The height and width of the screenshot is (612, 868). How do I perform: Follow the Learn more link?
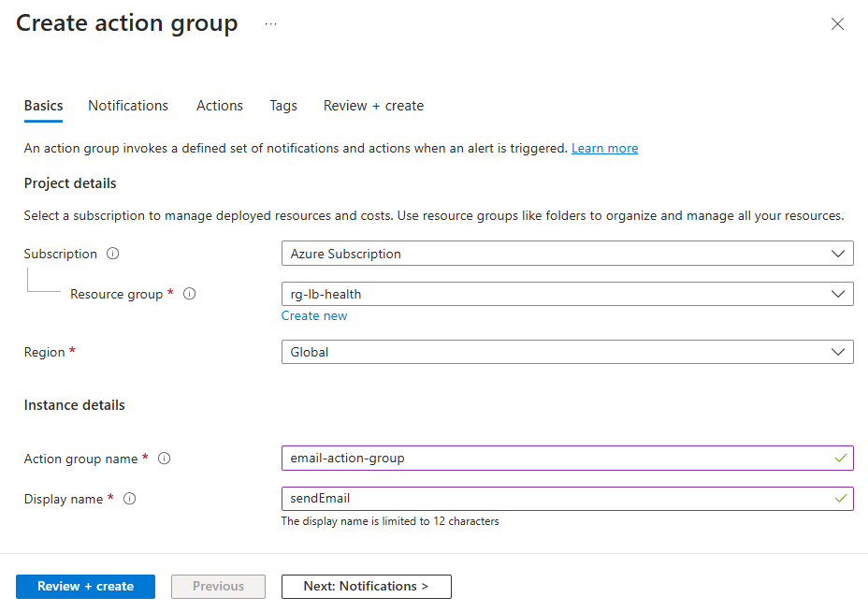tap(604, 148)
